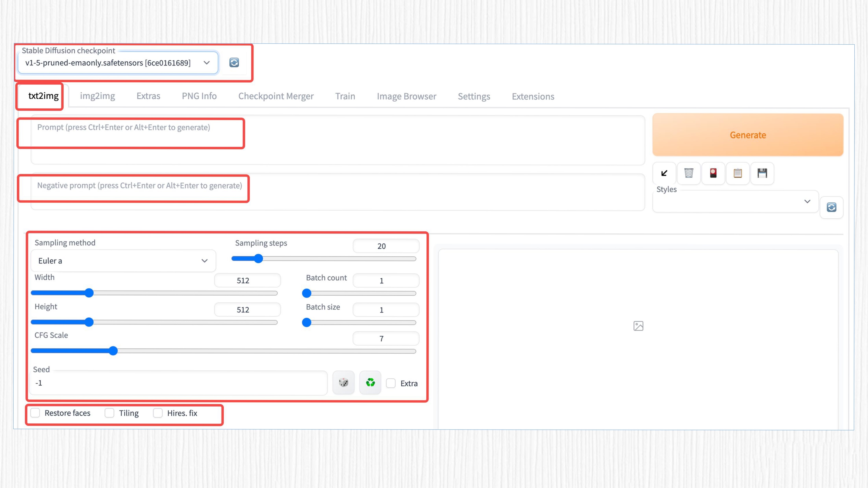868x488 pixels.
Task: Click the Generate button
Action: [748, 135]
